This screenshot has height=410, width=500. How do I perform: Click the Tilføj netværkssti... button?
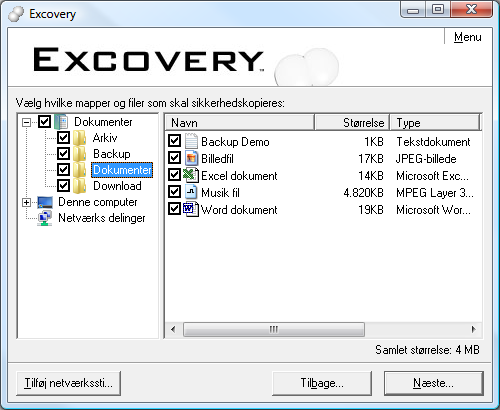coord(68,383)
